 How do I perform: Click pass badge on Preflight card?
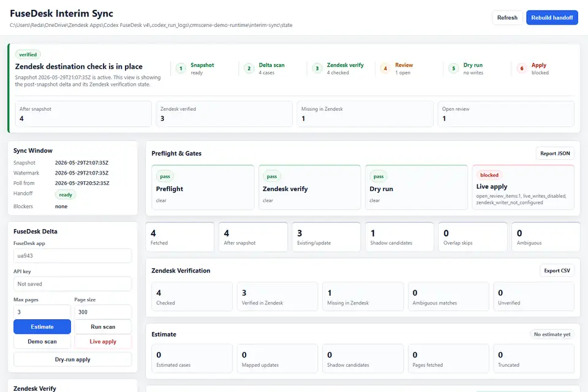point(165,176)
